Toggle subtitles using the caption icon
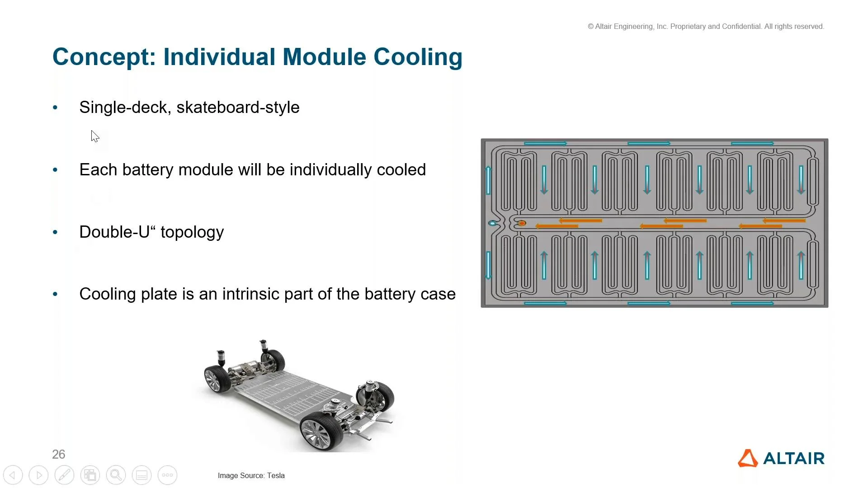The image size is (868, 488). coord(142,475)
